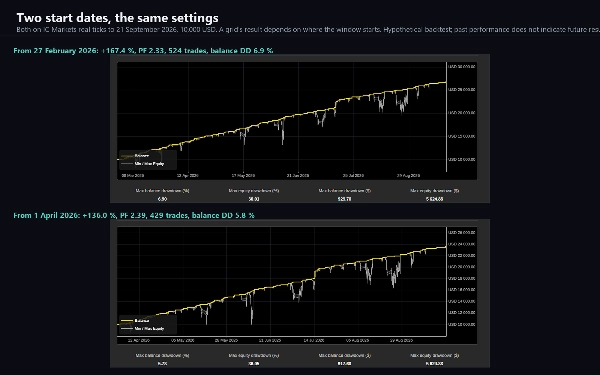The width and height of the screenshot is (600, 375).
Task: Toggle Min / Max Equity in top chart legend
Action: (x=142, y=163)
